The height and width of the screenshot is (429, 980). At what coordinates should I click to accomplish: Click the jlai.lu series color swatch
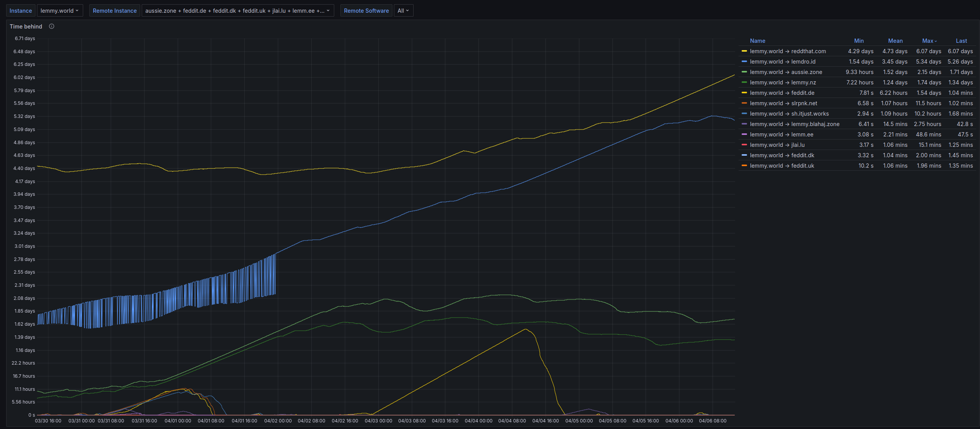click(x=744, y=145)
